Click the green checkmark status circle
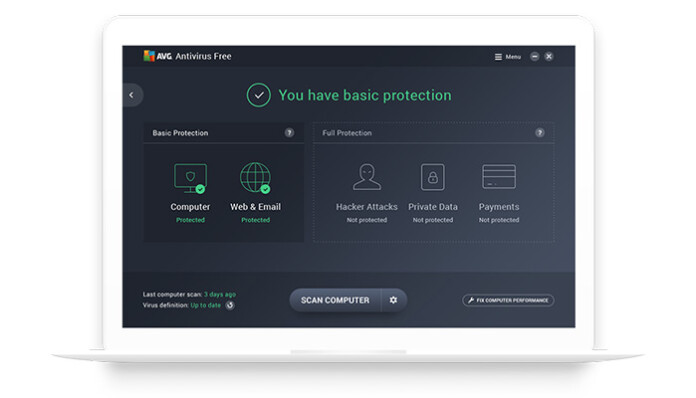This screenshot has width=696, height=398. tap(259, 95)
